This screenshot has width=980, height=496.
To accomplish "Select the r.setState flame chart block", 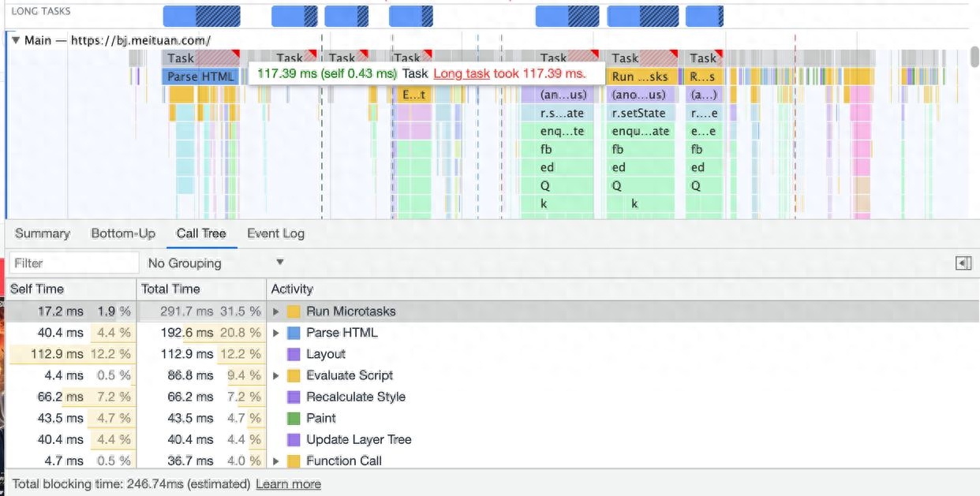I will (639, 113).
